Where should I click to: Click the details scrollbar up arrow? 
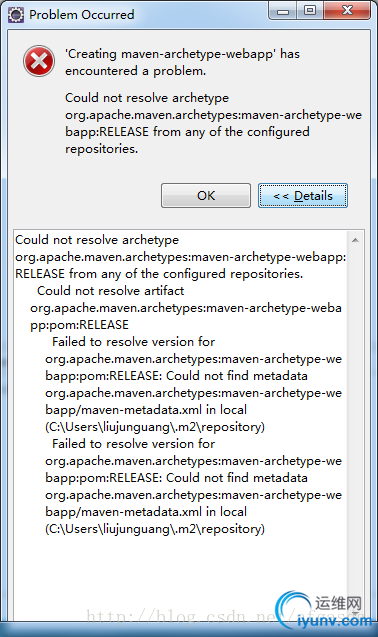(355, 240)
